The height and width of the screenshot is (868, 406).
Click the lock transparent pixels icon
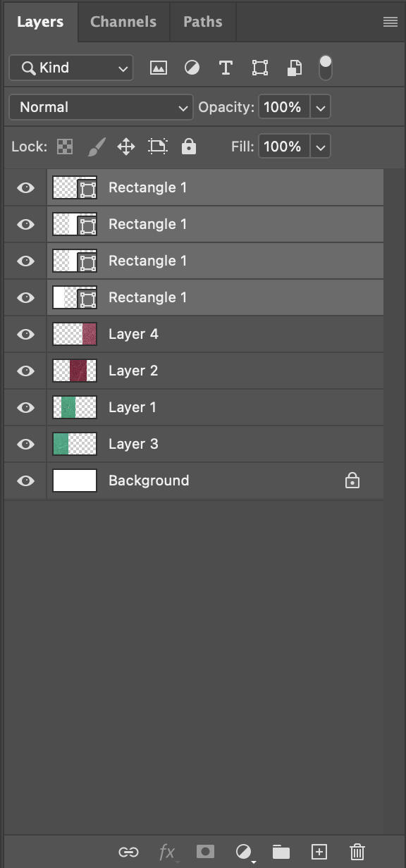point(65,147)
